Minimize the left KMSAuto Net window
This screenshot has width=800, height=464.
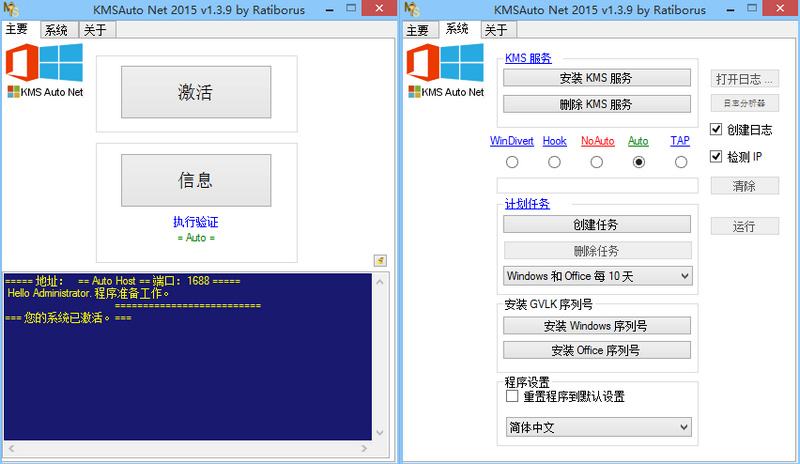point(330,9)
